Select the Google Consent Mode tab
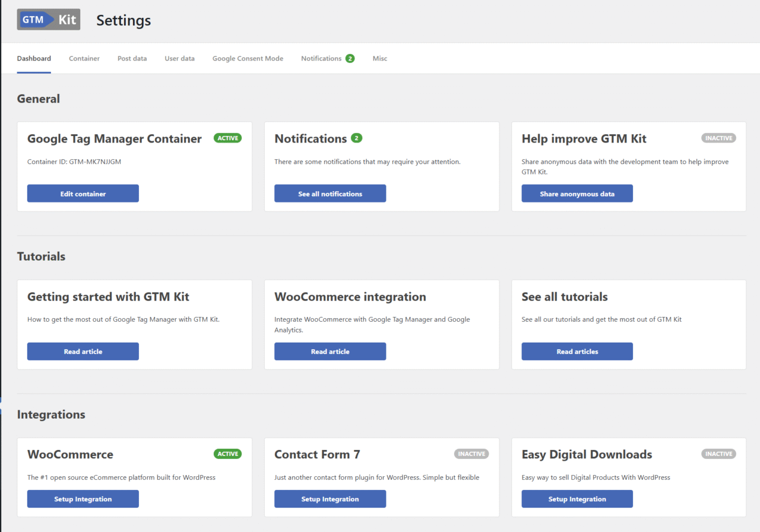This screenshot has width=760, height=532. (248, 58)
